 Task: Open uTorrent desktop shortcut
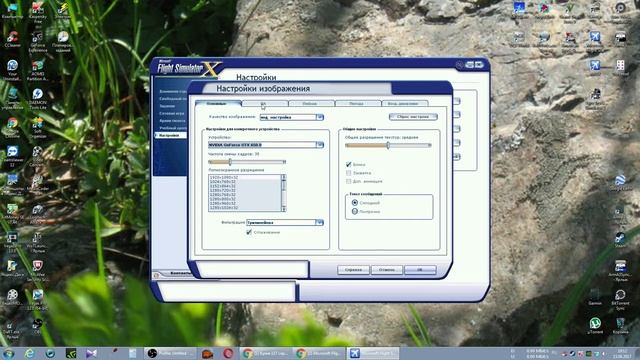[595, 325]
